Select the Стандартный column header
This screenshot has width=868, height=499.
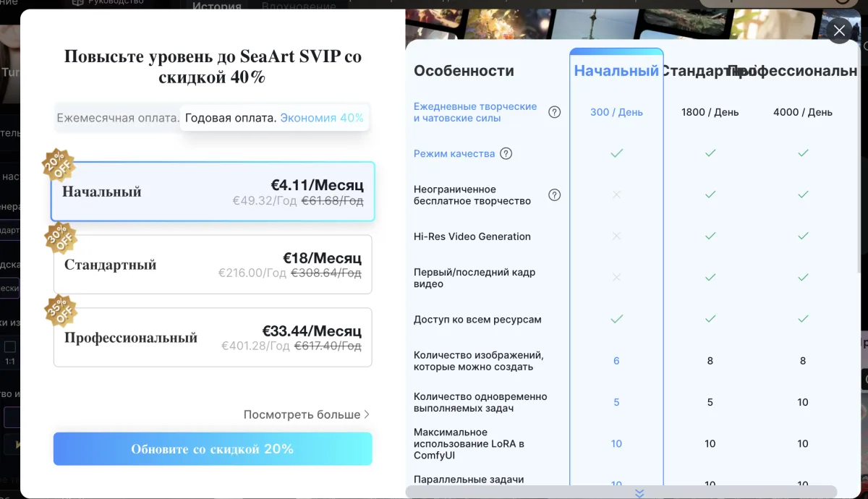click(x=710, y=71)
